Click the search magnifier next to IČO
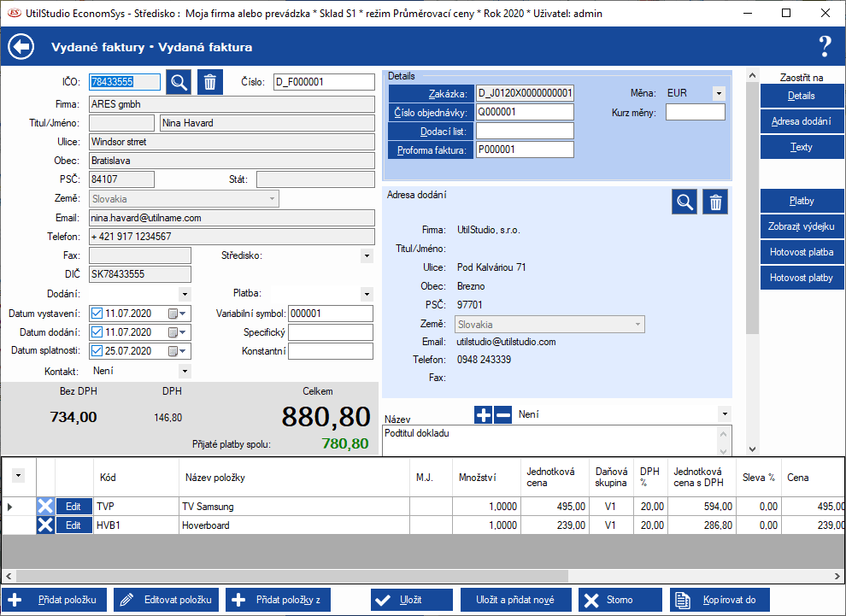Image resolution: width=846 pixels, height=616 pixels. coord(179,82)
